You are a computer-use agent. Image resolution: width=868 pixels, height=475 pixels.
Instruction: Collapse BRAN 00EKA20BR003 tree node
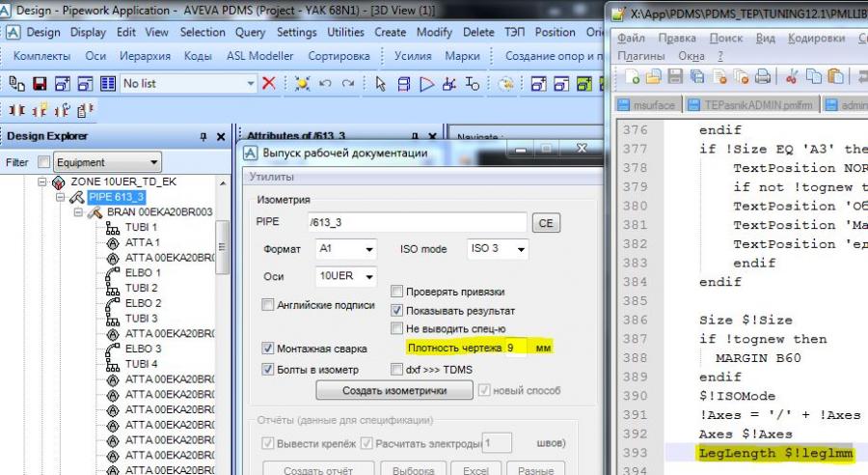[79, 212]
